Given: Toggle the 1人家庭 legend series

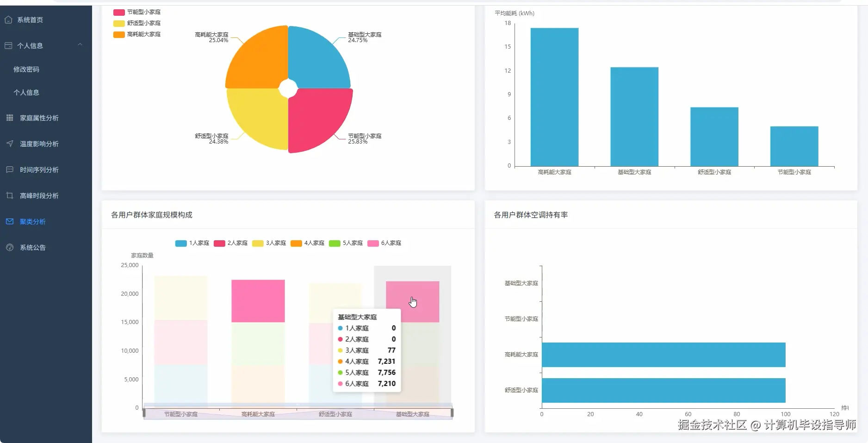Looking at the screenshot, I should [192, 243].
